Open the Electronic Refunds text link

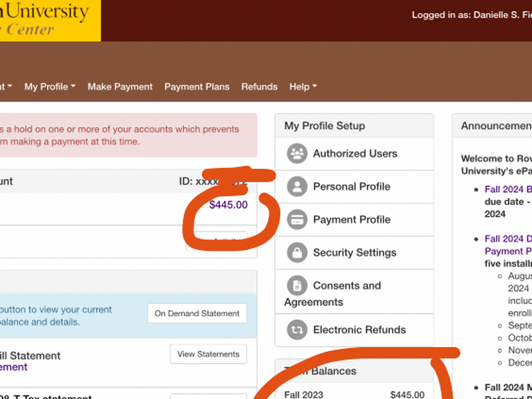tap(359, 330)
